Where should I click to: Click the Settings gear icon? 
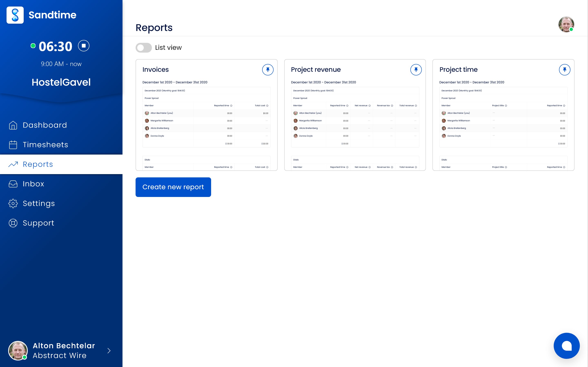click(x=13, y=203)
